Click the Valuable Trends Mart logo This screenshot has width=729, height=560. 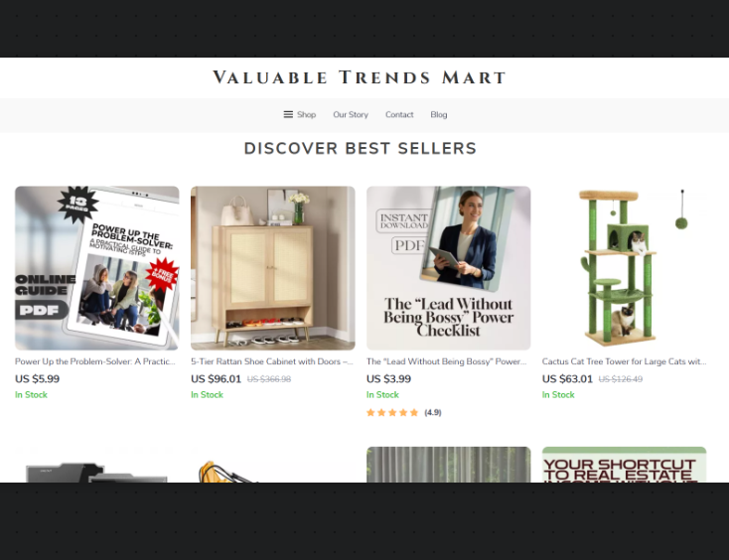coord(360,77)
